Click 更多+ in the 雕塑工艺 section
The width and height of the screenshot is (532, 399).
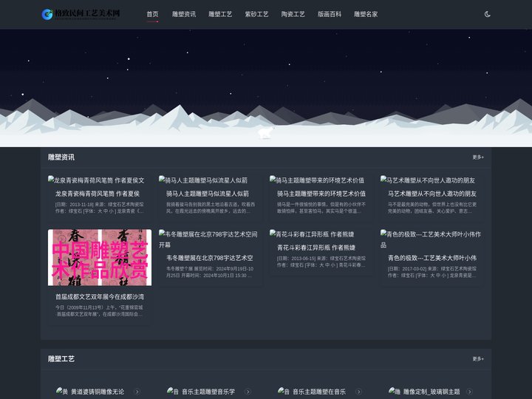pyautogui.click(x=478, y=358)
